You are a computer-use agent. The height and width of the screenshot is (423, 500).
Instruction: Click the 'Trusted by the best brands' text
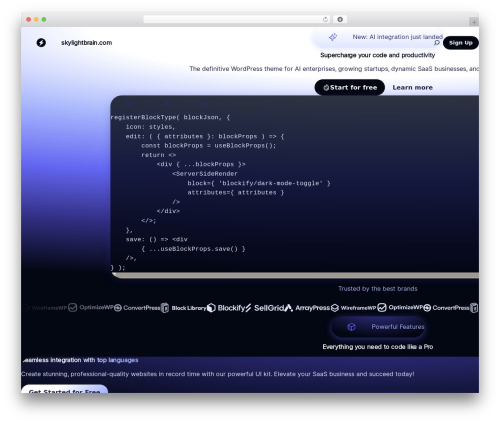[x=378, y=289]
